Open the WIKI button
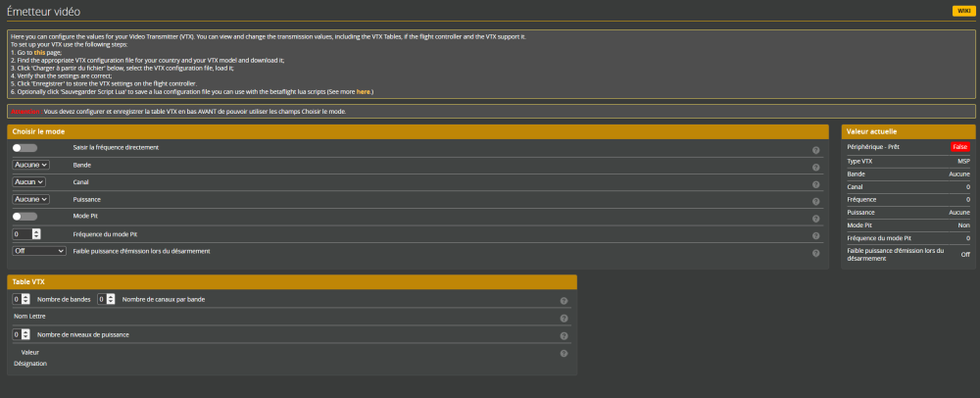 961,11
